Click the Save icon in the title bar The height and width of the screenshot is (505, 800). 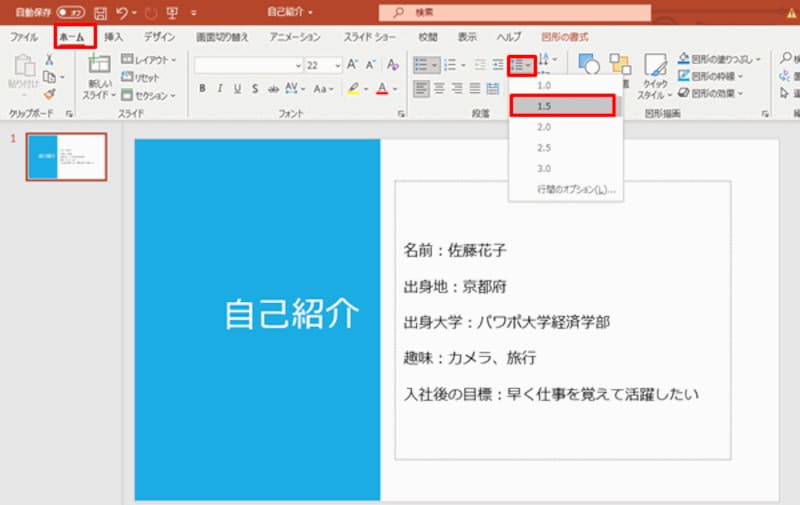tap(101, 13)
